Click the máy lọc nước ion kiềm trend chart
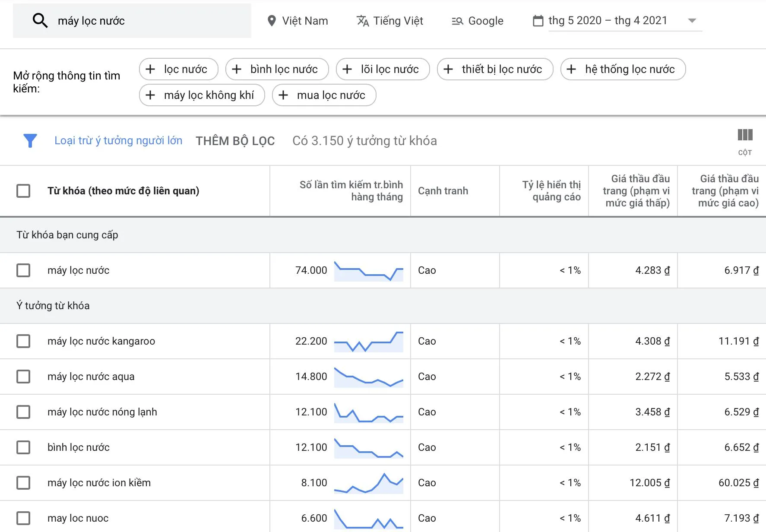The width and height of the screenshot is (766, 532). (368, 483)
